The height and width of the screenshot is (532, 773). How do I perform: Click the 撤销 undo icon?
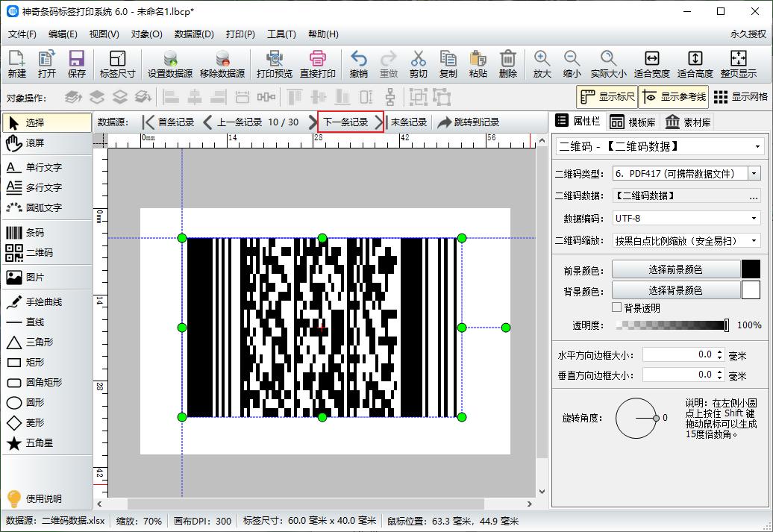pyautogui.click(x=358, y=63)
